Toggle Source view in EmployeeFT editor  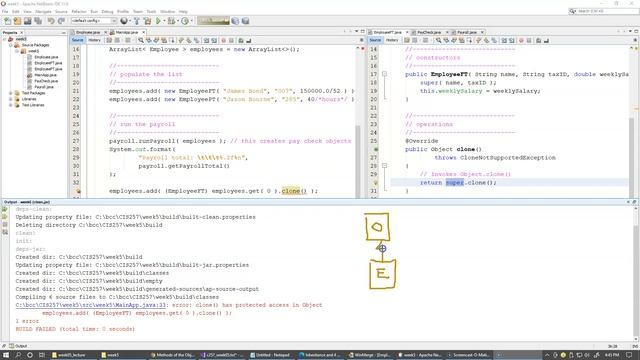coord(375,40)
